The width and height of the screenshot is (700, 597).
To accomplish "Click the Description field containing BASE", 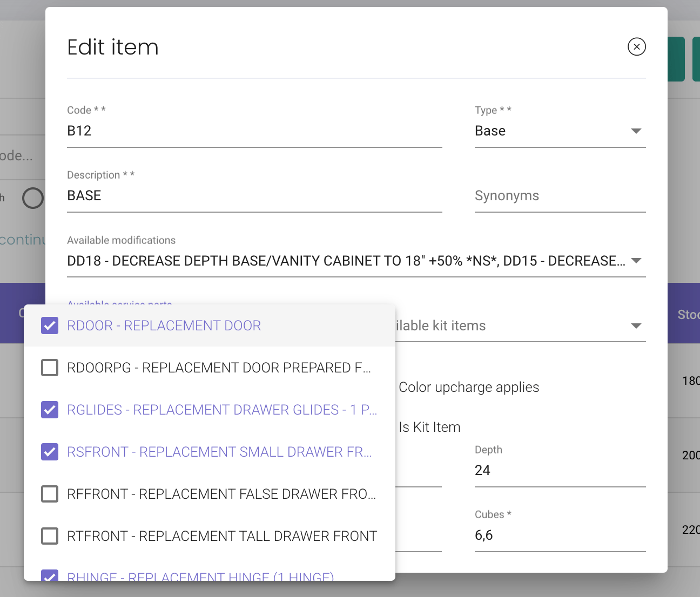I will tap(254, 196).
